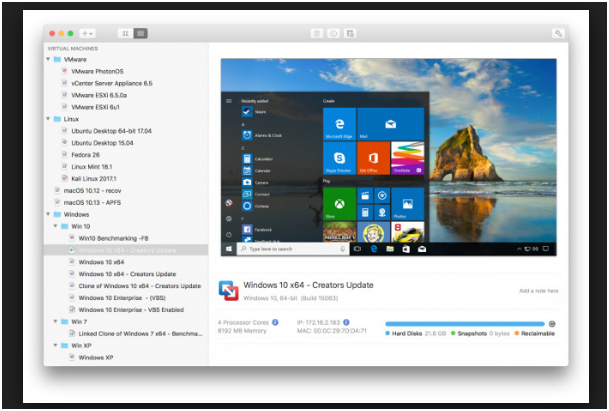Click Windows 10, 64-bit build subtitle
Image resolution: width=609 pixels, height=411 pixels.
(291, 298)
